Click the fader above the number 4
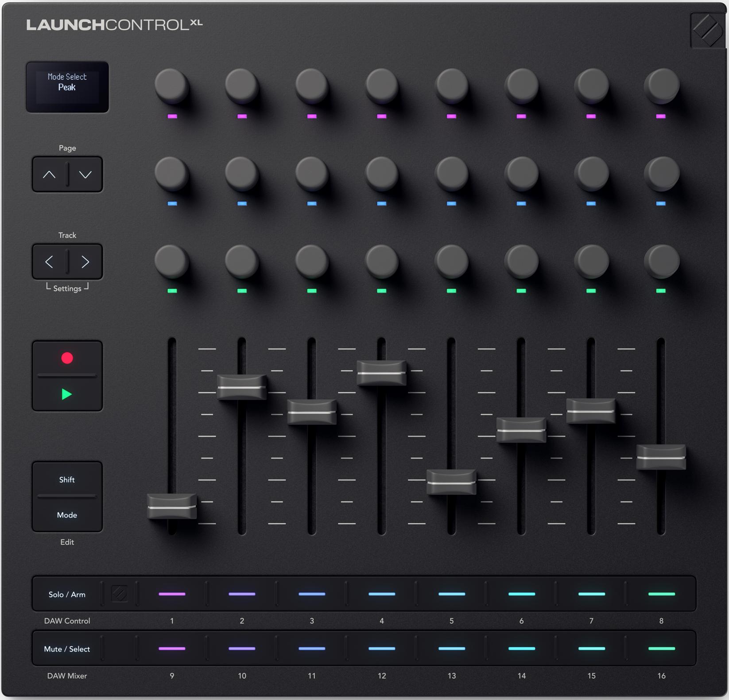The height and width of the screenshot is (700, 729). pos(382,372)
